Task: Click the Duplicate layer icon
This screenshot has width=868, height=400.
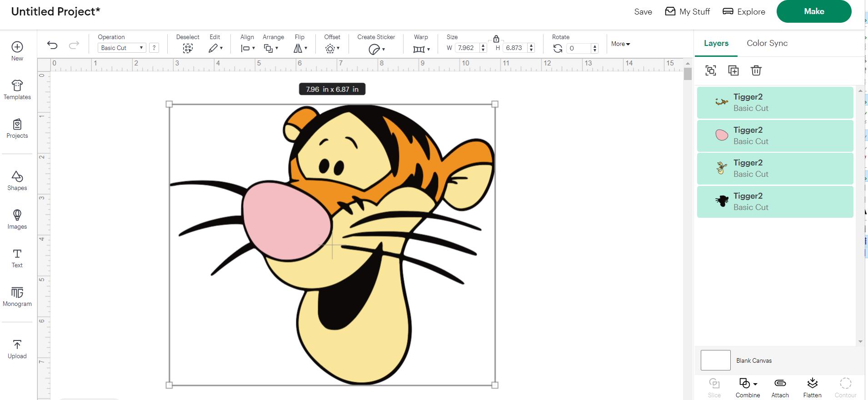Action: [733, 70]
